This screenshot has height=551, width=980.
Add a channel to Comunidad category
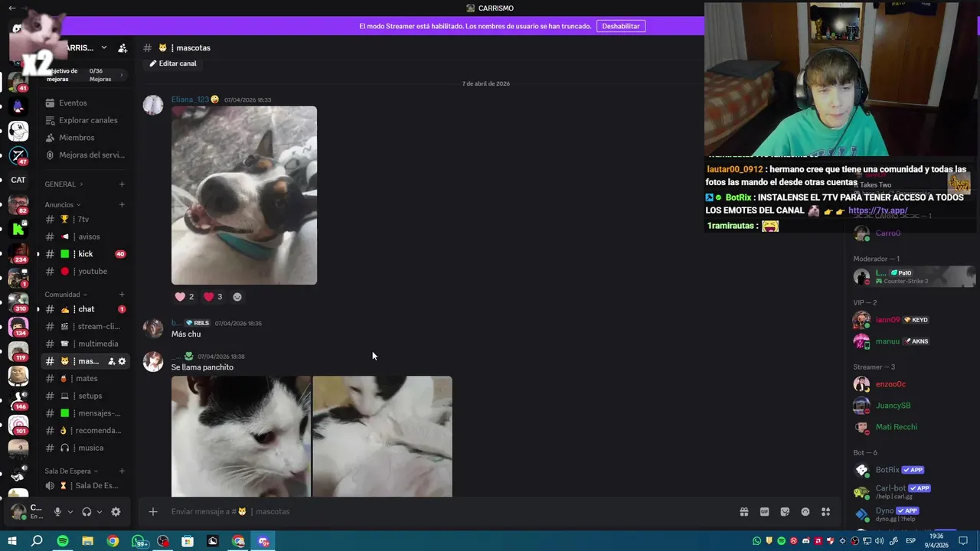coord(122,295)
